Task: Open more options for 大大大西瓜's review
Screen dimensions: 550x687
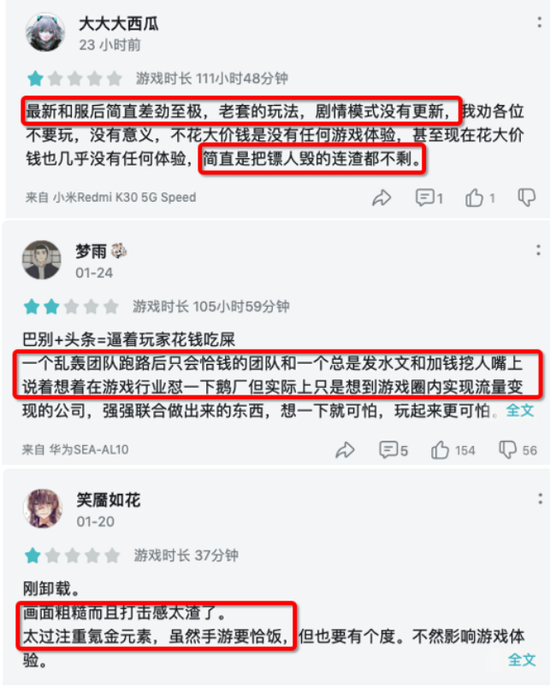Action: [539, 23]
